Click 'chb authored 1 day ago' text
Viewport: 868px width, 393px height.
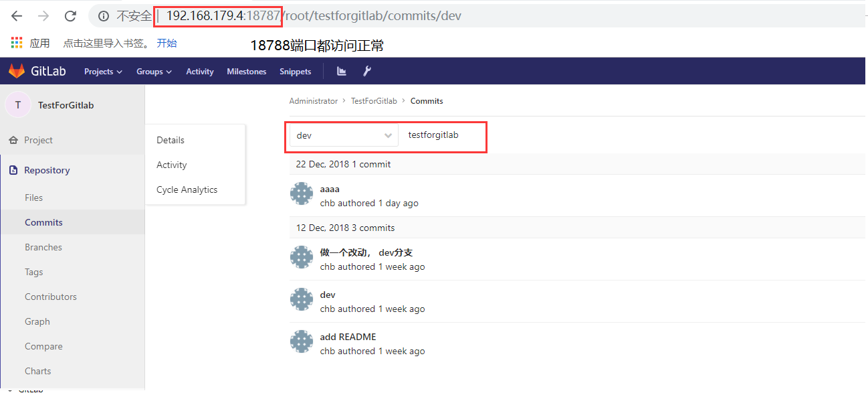[x=369, y=203]
